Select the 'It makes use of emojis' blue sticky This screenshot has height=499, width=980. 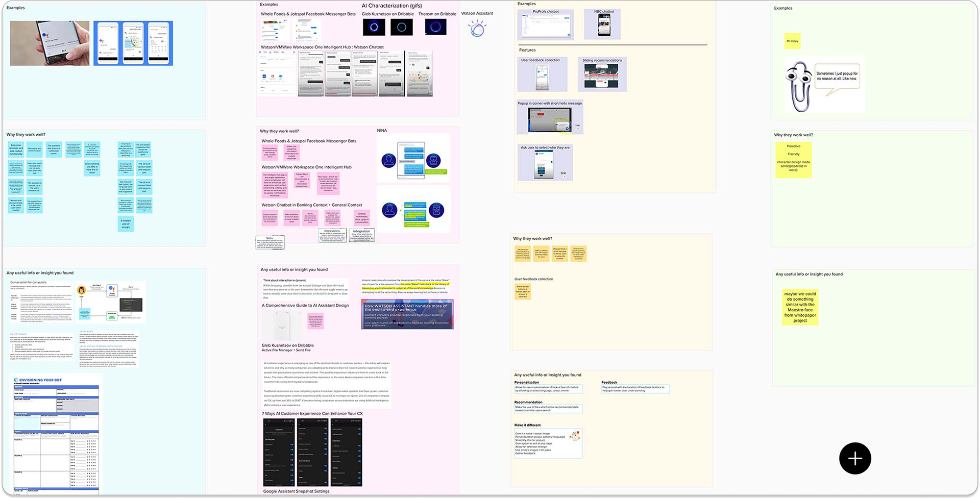point(126,224)
